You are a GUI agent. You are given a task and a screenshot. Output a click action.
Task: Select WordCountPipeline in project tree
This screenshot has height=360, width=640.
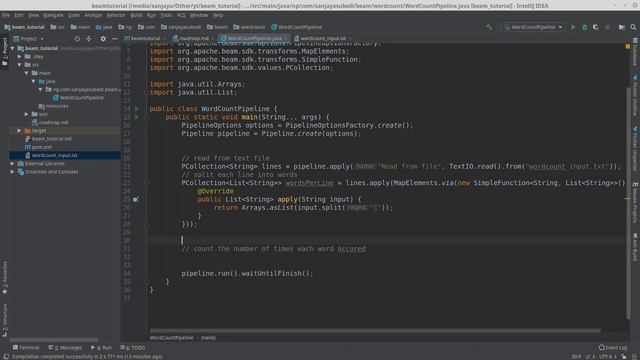[x=82, y=98]
